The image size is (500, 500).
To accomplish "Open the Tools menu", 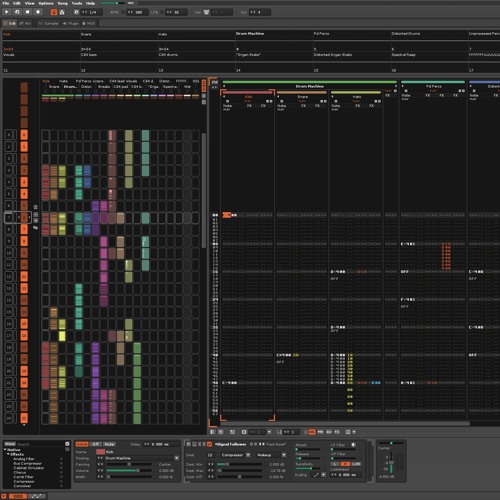I will point(77,3).
